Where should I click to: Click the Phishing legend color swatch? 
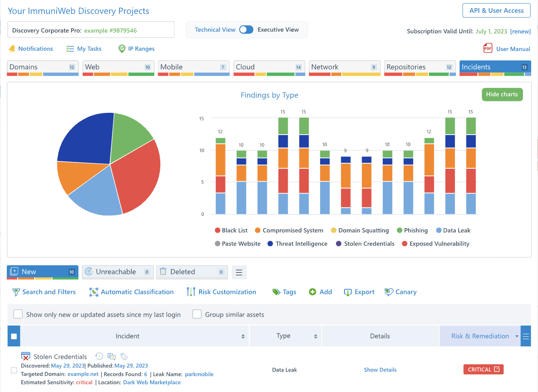(x=399, y=231)
